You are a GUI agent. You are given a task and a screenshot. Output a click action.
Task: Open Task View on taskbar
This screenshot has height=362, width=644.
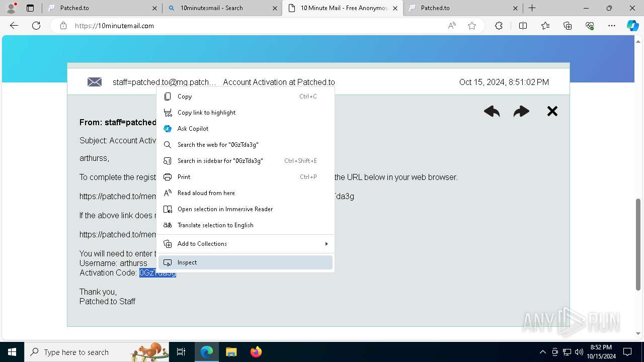coord(182,352)
